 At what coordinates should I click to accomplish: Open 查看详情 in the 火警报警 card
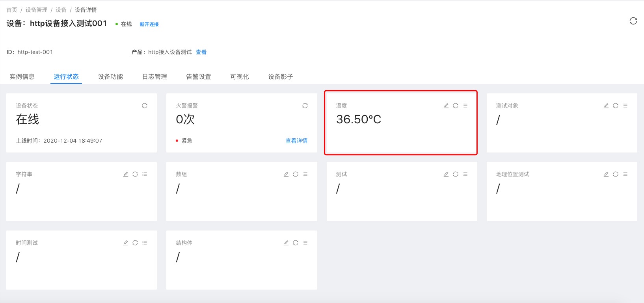pyautogui.click(x=296, y=141)
